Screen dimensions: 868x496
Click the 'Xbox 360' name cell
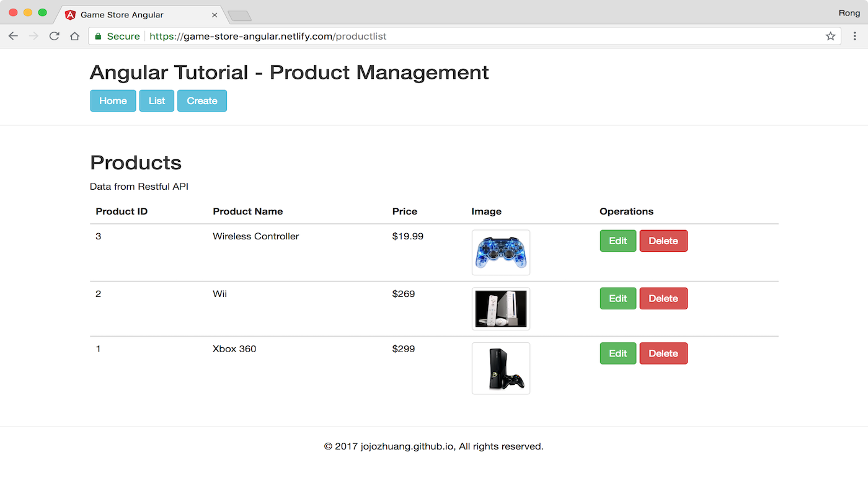tap(234, 349)
